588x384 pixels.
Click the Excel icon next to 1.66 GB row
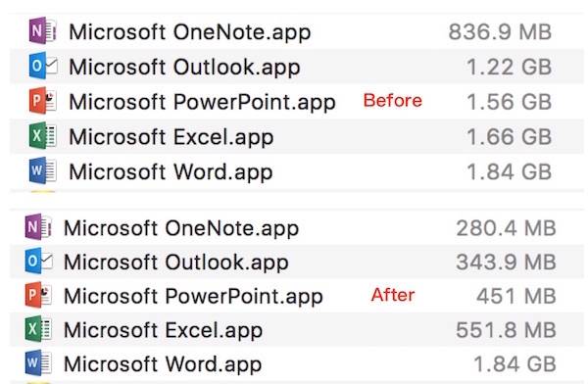point(43,135)
